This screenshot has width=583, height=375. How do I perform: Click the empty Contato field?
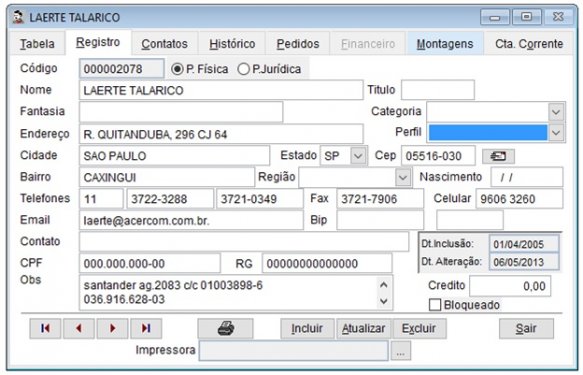[244, 242]
